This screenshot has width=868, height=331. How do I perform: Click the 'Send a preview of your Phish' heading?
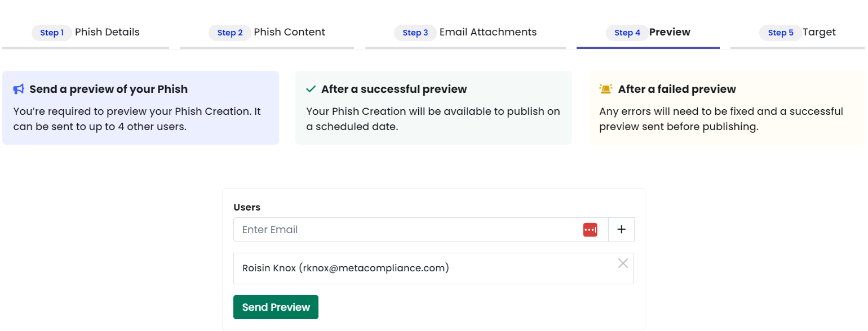[109, 89]
